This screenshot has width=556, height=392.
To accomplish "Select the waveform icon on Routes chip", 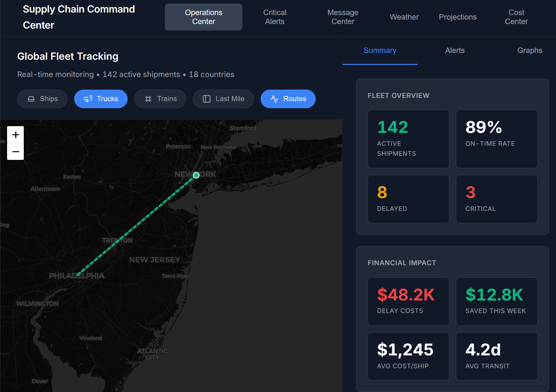I will (x=275, y=99).
